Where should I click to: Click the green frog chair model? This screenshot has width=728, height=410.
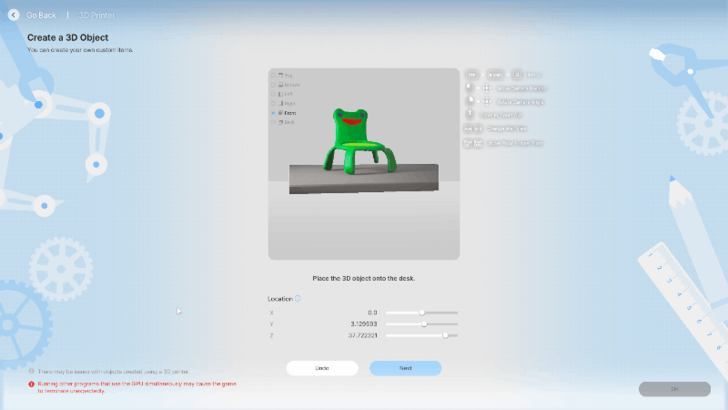(359, 141)
